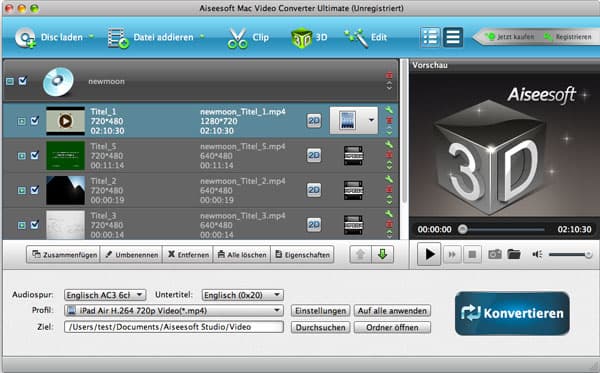Open the Profil iPad Air dropdown
This screenshot has height=373, width=600.
[174, 311]
